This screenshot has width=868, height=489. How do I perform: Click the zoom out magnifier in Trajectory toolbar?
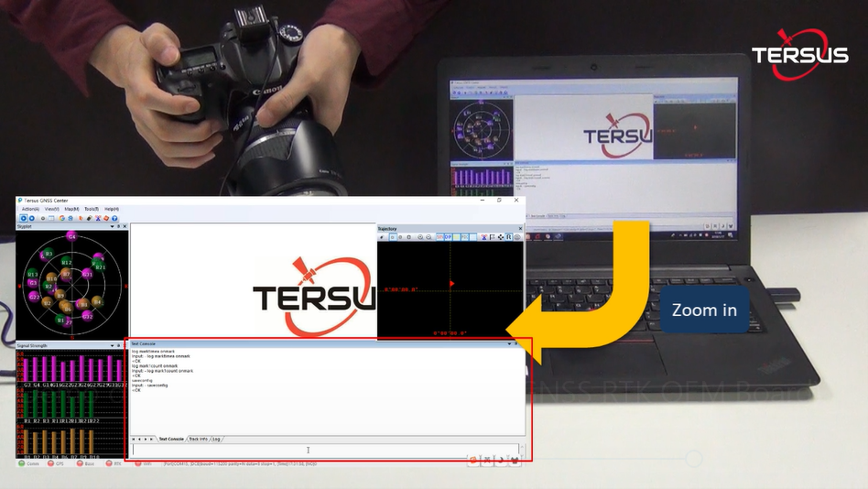[429, 237]
